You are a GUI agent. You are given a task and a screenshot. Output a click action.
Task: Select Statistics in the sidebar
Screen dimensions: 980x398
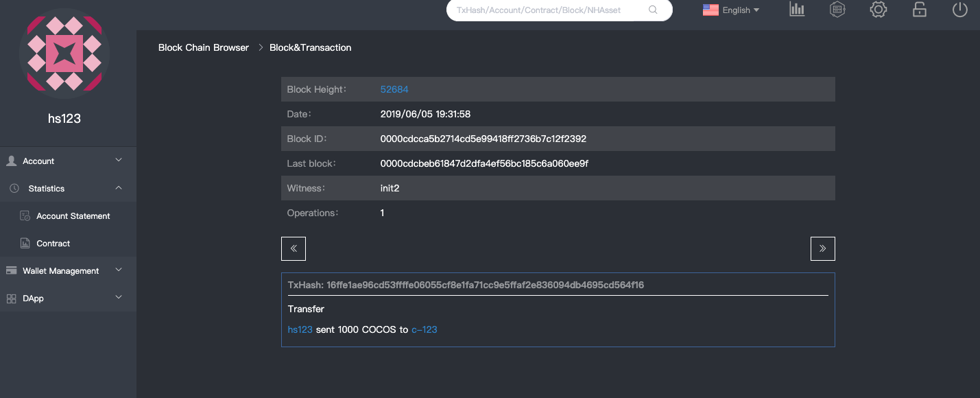[x=47, y=188]
